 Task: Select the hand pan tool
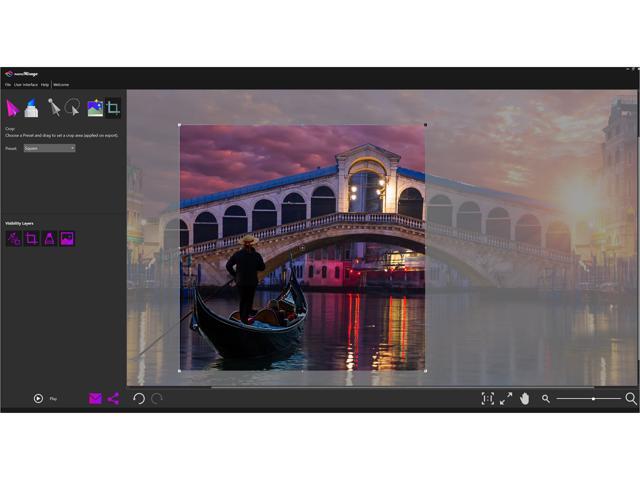524,399
